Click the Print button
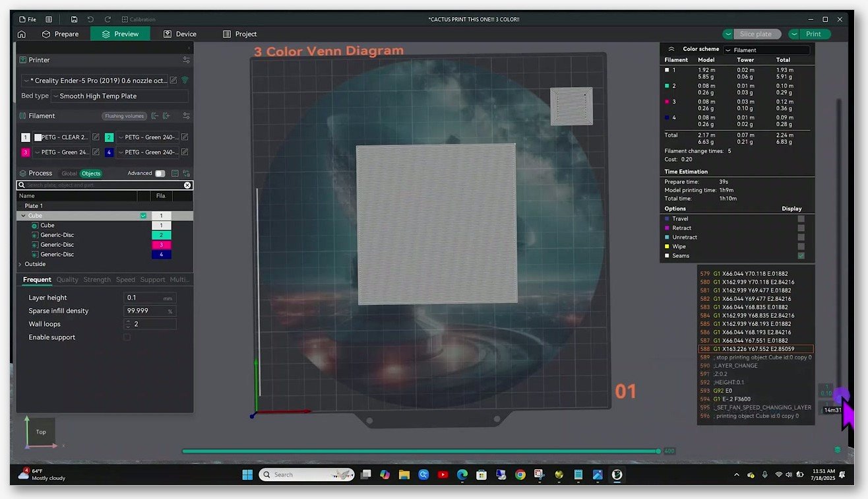868x499 pixels. click(814, 34)
